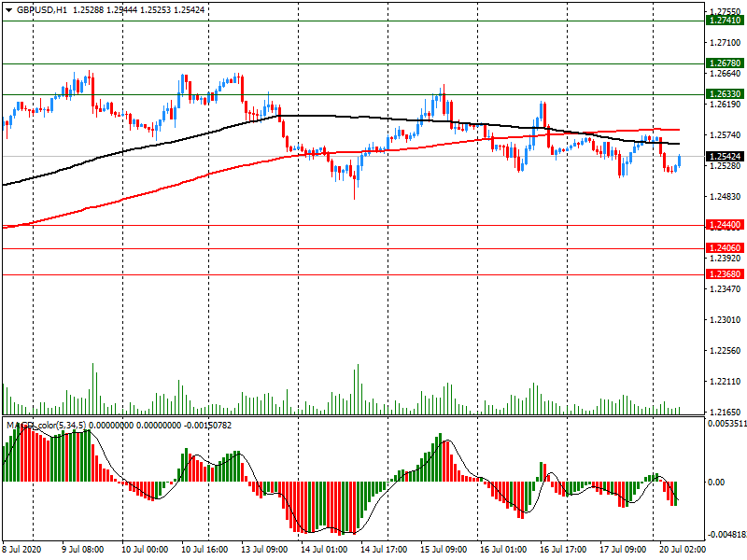Screen dimensions: 747x560
Task: Select the red 1.23680 support level tag
Action: (x=725, y=275)
